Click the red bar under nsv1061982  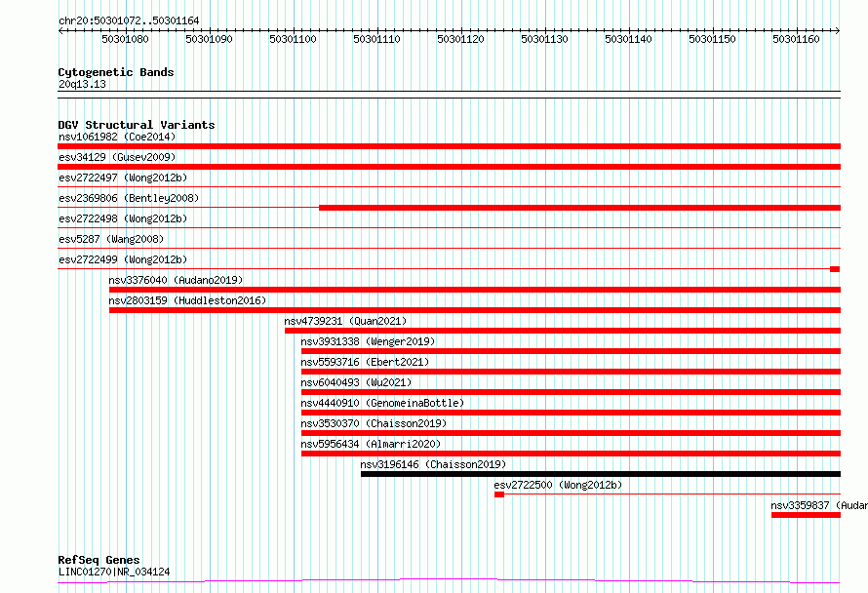pyautogui.click(x=449, y=146)
